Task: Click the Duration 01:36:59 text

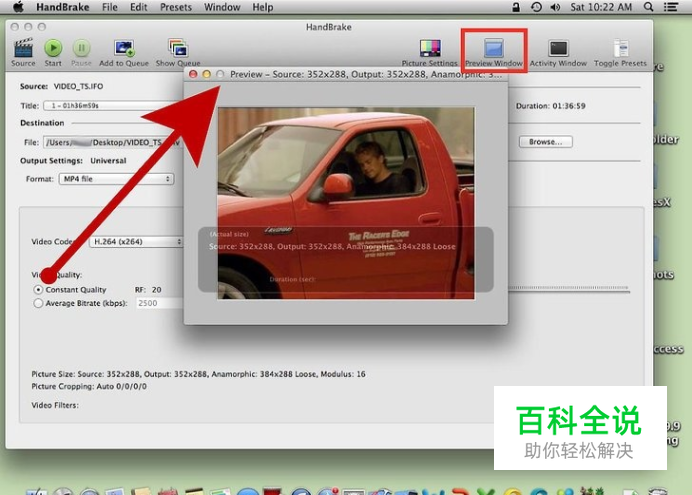Action: pyautogui.click(x=550, y=106)
